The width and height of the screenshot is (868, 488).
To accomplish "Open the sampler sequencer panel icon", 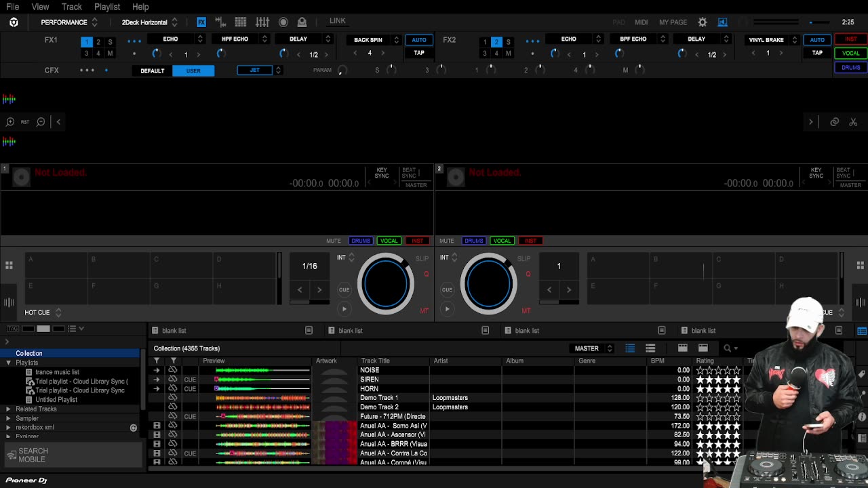I will (220, 22).
